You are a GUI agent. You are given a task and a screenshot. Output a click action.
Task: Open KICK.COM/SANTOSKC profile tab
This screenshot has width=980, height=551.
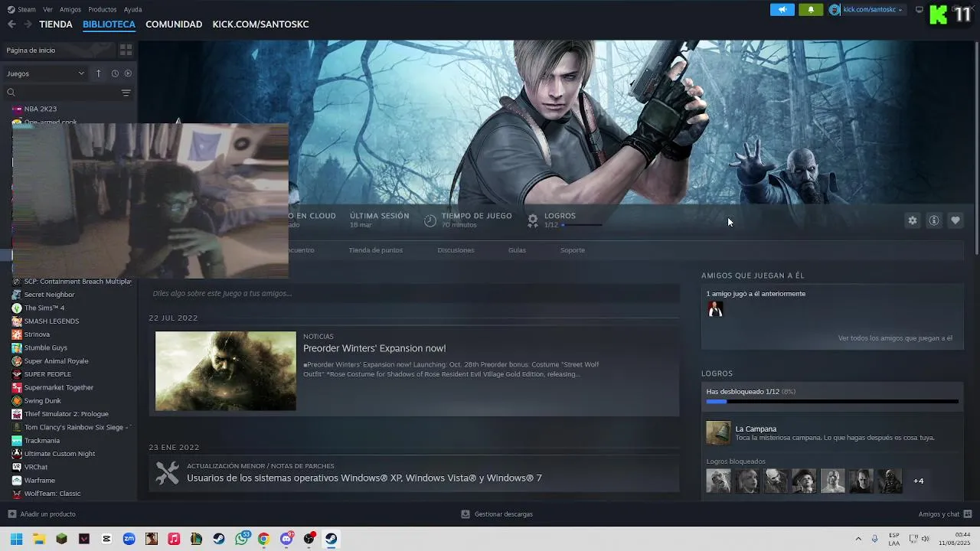click(x=260, y=24)
